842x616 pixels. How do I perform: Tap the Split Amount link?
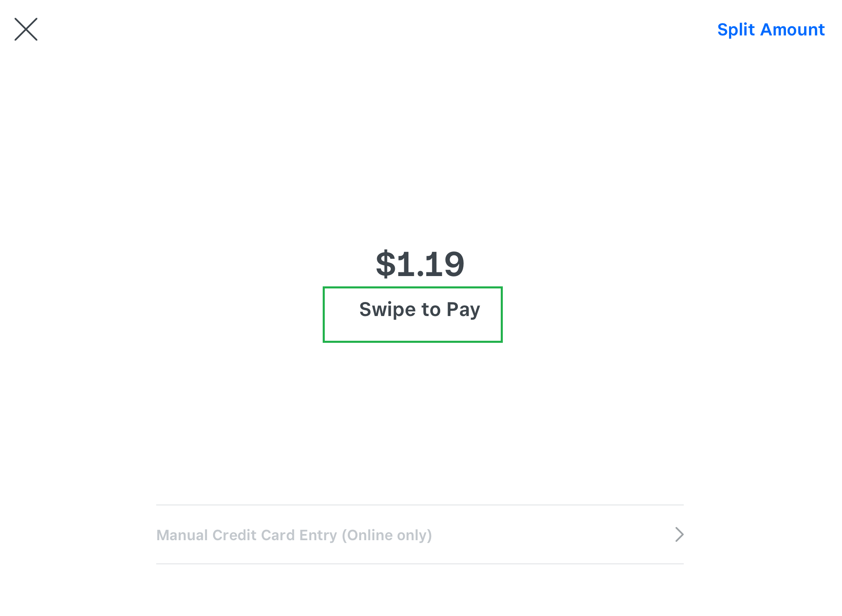pos(771,30)
